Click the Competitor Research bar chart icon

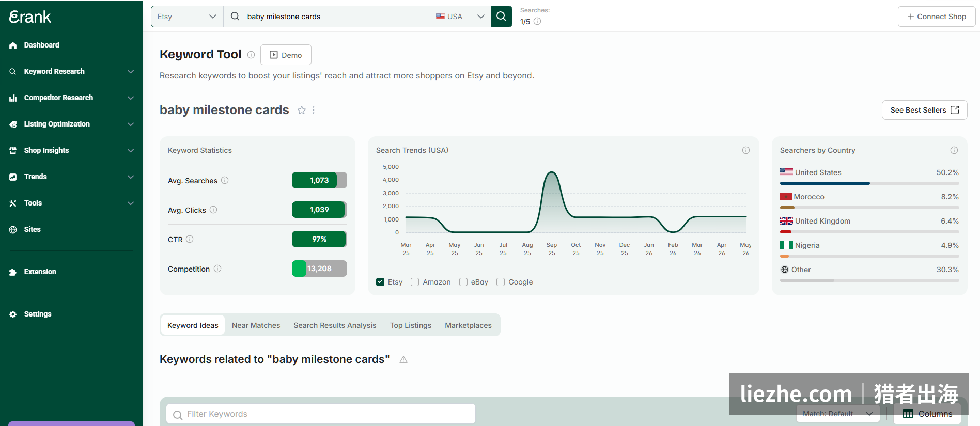13,98
